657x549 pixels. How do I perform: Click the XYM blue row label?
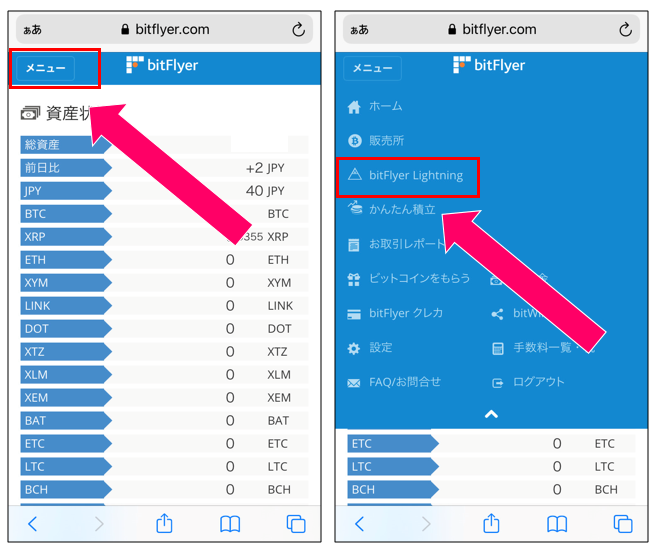tap(66, 283)
